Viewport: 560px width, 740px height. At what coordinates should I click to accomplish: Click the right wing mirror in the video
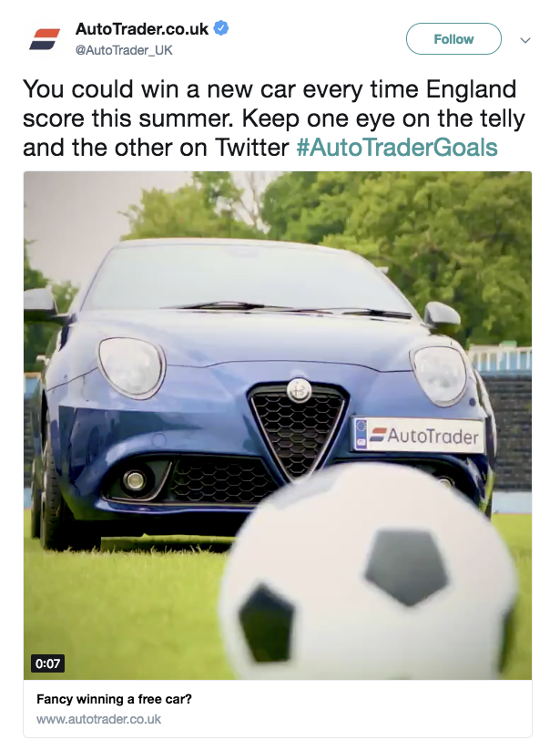coord(442,316)
